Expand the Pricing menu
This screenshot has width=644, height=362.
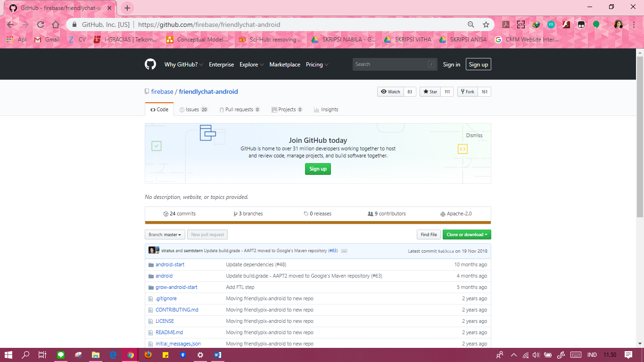point(317,65)
